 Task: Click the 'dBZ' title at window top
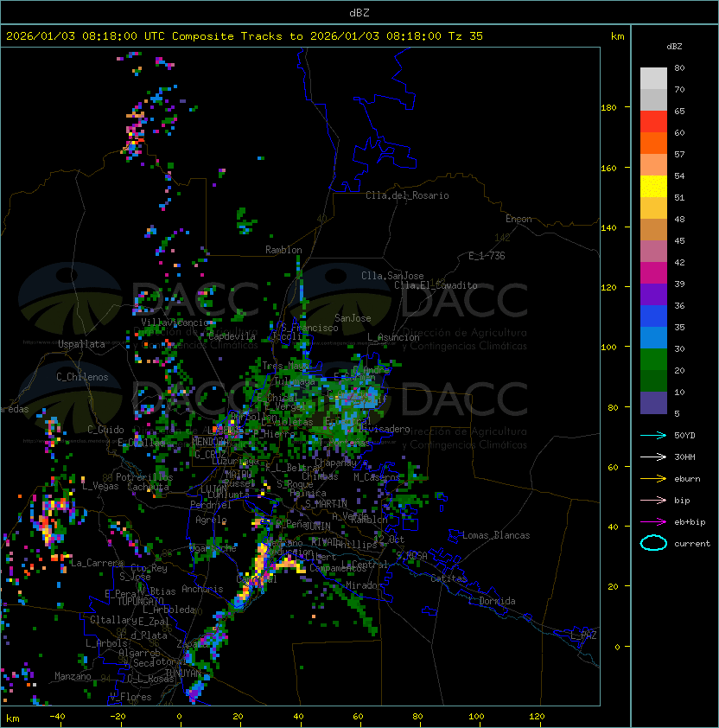(359, 12)
